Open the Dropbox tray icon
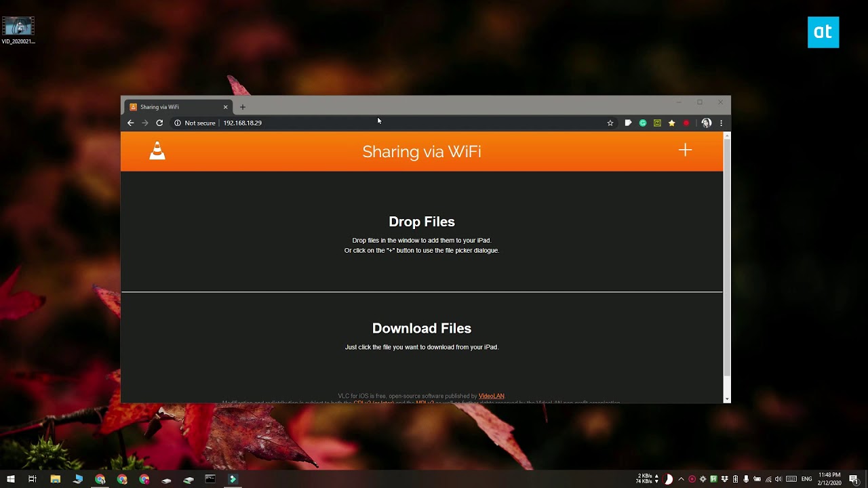 point(725,479)
